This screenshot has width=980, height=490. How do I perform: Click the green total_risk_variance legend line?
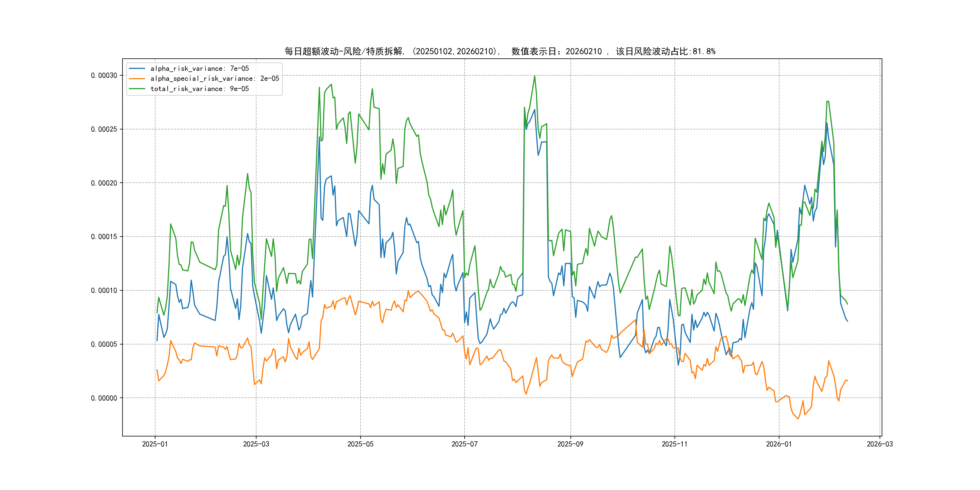137,89
